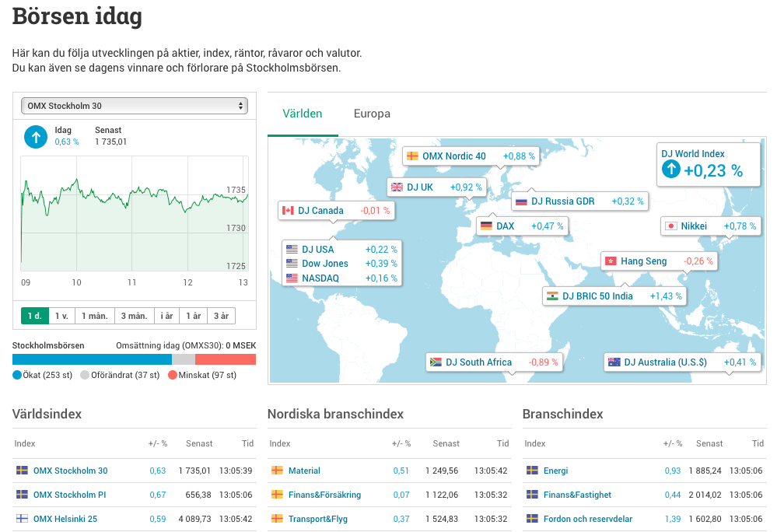Click the DJ World Index arrow icon
The height and width of the screenshot is (532, 784).
pyautogui.click(x=670, y=170)
